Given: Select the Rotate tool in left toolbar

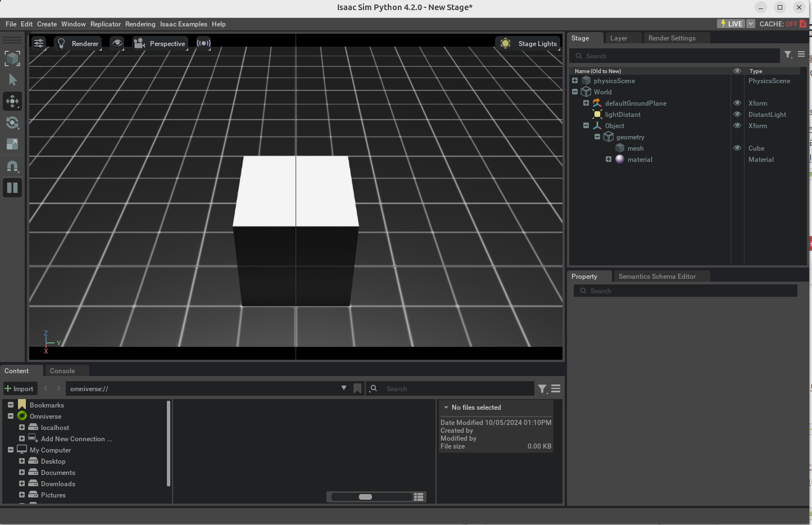Looking at the screenshot, I should [x=12, y=123].
